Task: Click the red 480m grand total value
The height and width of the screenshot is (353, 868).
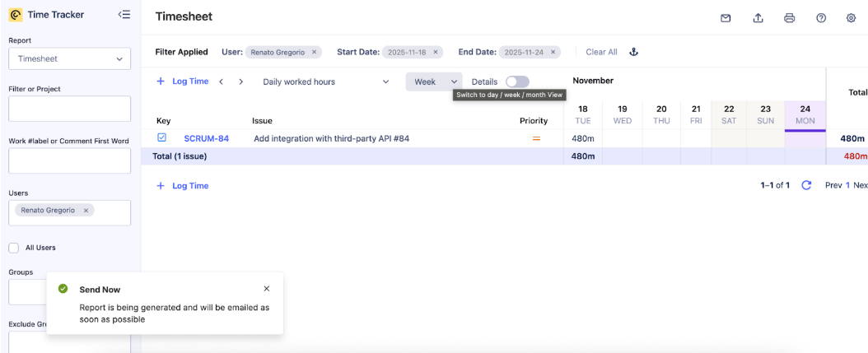Action: pos(856,156)
